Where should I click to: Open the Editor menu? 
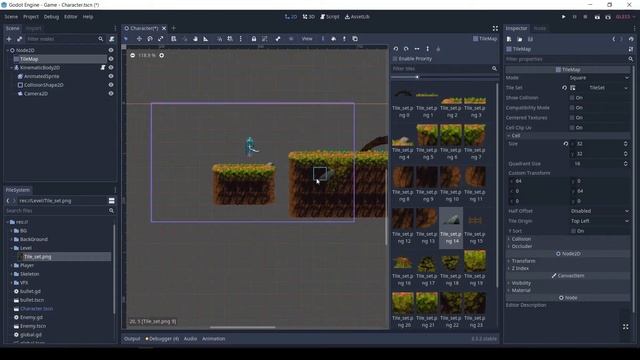pyautogui.click(x=70, y=17)
